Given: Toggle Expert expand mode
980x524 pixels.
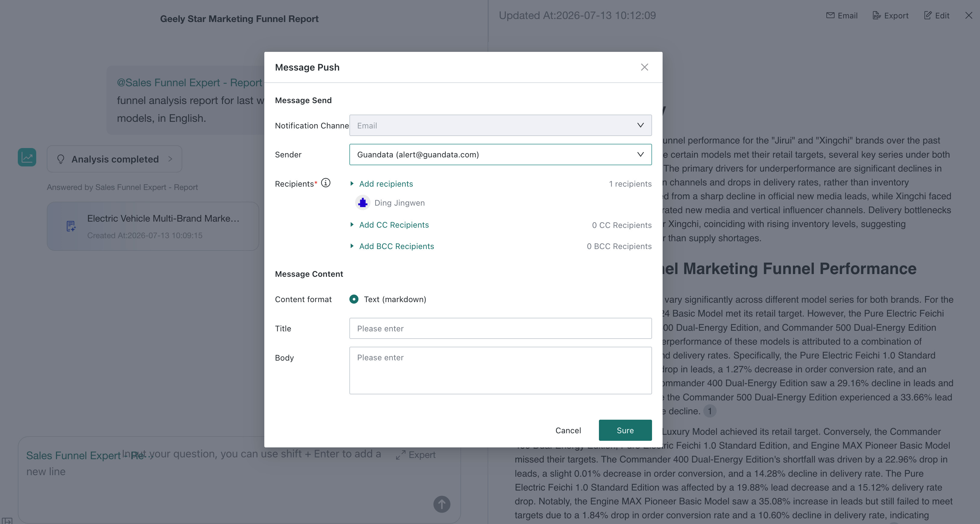Looking at the screenshot, I should click(x=415, y=455).
